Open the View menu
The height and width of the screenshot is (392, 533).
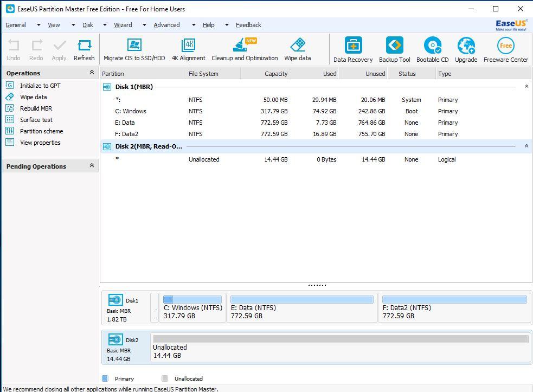pyautogui.click(x=54, y=25)
